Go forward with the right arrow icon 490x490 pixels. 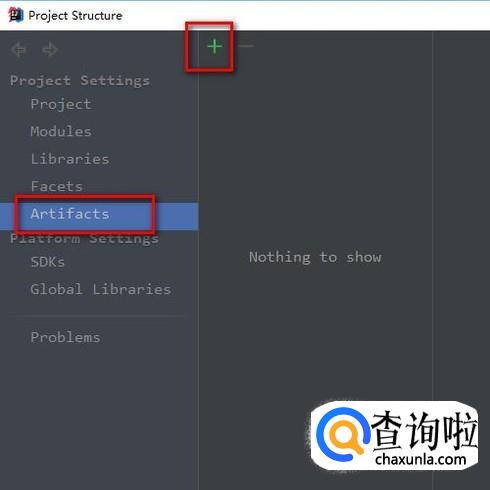tap(50, 50)
